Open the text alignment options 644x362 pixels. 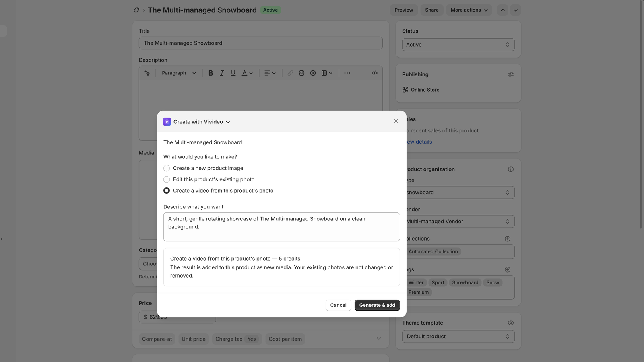tap(270, 73)
